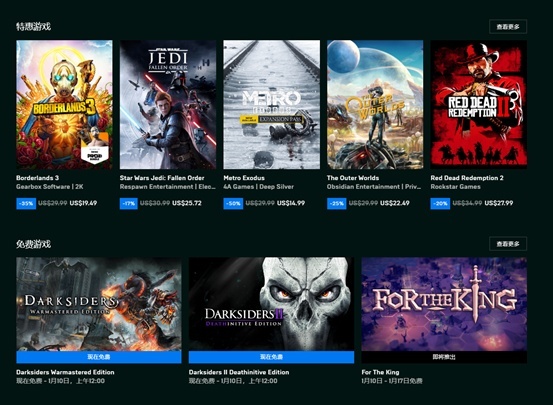This screenshot has width=553, height=405.
Task: Open the Darksiders II Deathinitive Edition banner
Action: (271, 304)
